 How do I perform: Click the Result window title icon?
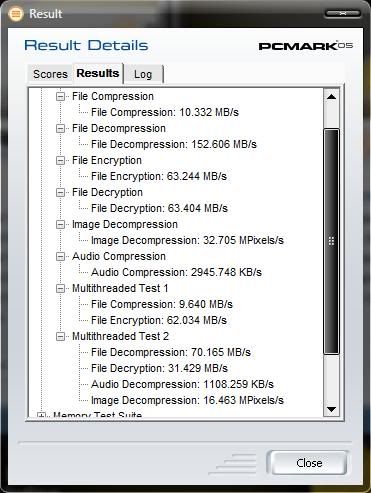(16, 14)
